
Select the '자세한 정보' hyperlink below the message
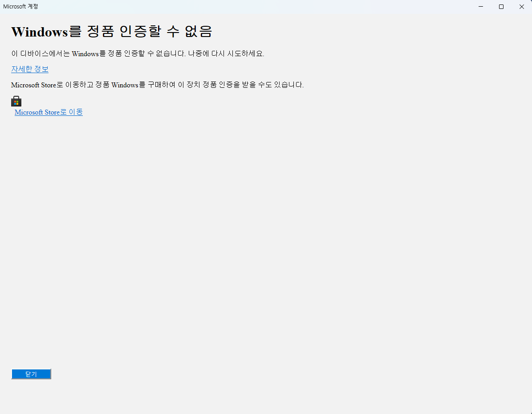29,69
